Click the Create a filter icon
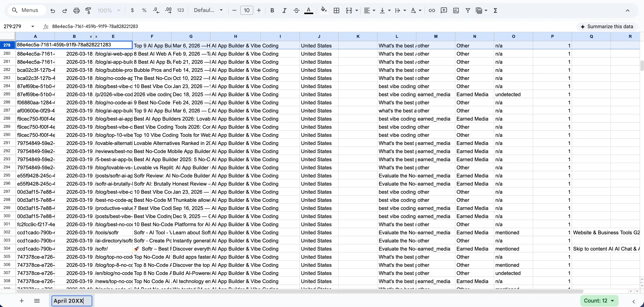 pyautogui.click(x=468, y=10)
